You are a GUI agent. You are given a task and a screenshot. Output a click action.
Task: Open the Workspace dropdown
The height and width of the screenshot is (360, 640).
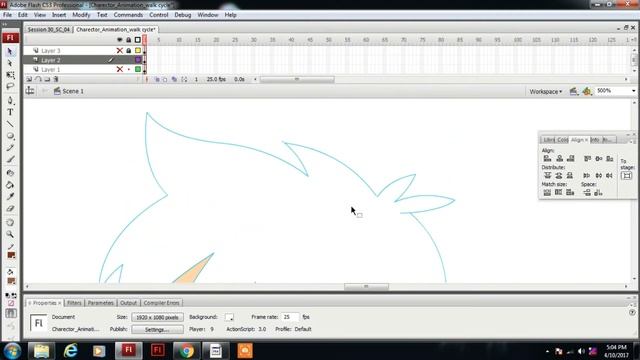pos(546,91)
